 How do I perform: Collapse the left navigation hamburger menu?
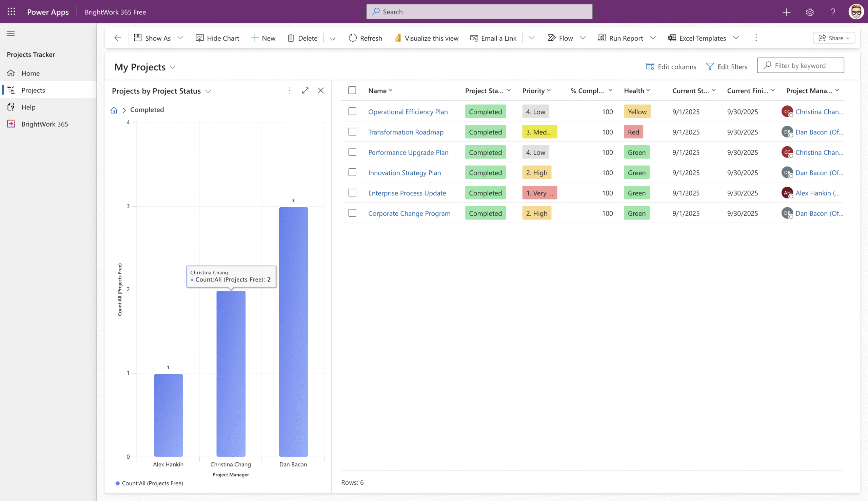click(11, 34)
